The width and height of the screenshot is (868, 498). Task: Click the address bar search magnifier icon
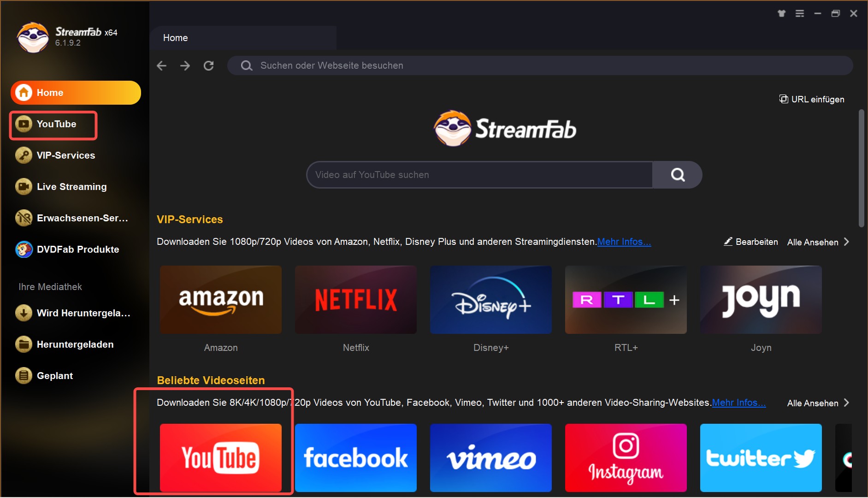247,65
